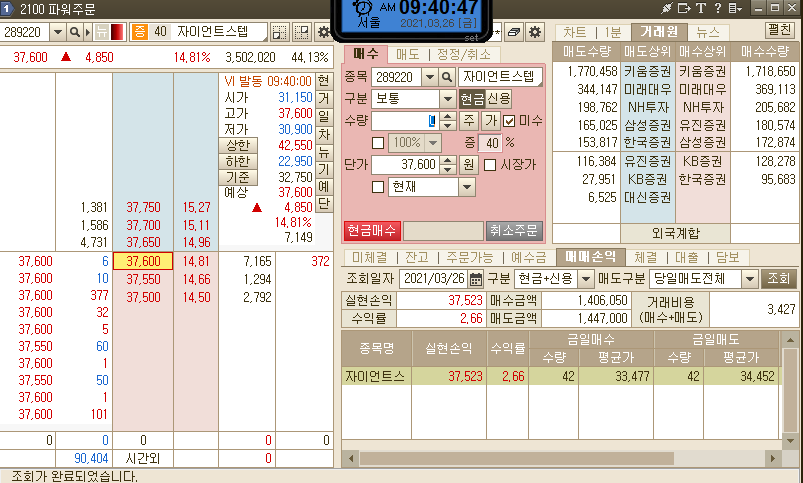The width and height of the screenshot is (803, 483).
Task: Click the red gradient color icon in toolbar
Action: click(x=117, y=32)
